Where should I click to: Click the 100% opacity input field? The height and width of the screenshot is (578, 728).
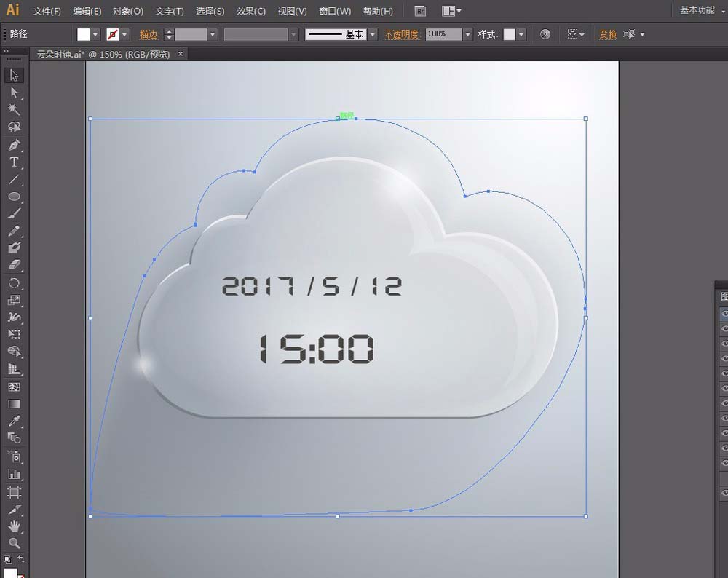coord(444,34)
